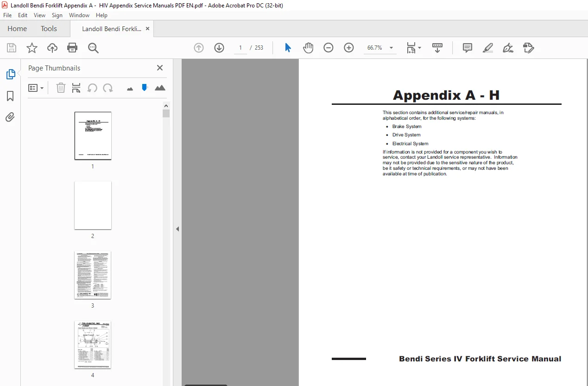Rotate the page counterclockwise
The width and height of the screenshot is (588, 386).
(x=92, y=88)
